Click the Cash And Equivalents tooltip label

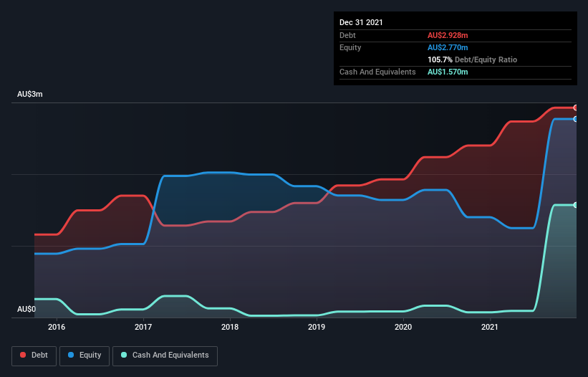pos(377,72)
